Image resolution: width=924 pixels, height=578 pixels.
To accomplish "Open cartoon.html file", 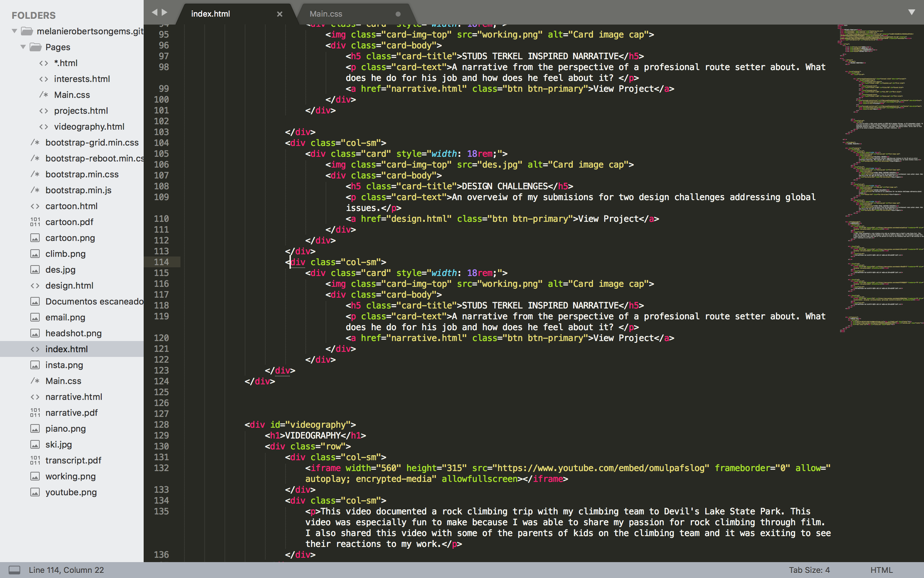I will pos(71,206).
